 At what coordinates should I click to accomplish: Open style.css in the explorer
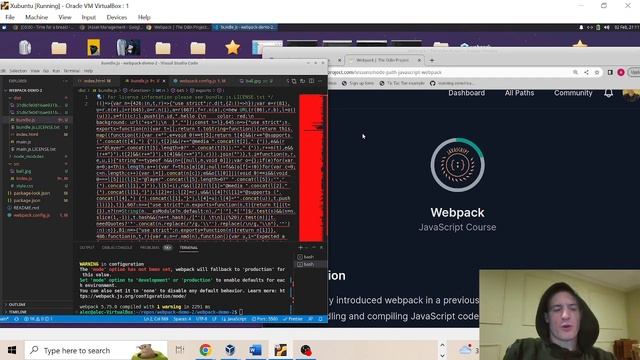24,186
